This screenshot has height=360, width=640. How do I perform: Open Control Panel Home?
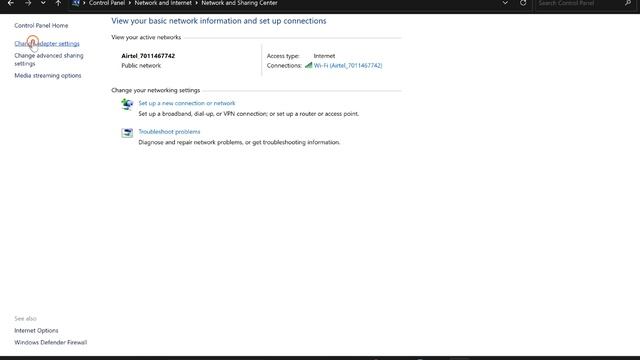41,25
